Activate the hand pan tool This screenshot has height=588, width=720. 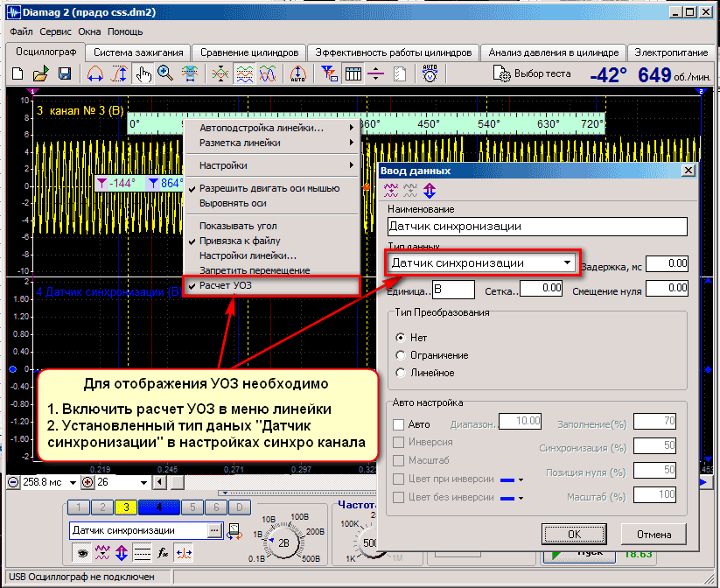[x=143, y=73]
